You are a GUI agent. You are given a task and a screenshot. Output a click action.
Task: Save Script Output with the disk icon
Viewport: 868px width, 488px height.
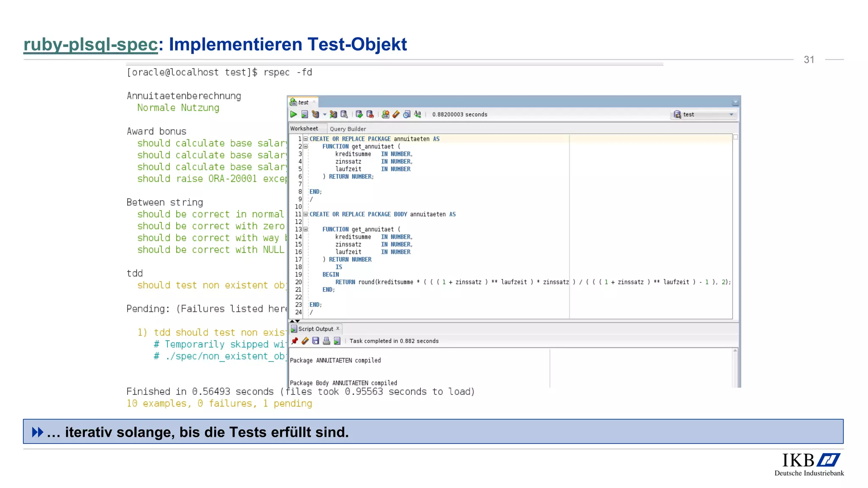(316, 341)
